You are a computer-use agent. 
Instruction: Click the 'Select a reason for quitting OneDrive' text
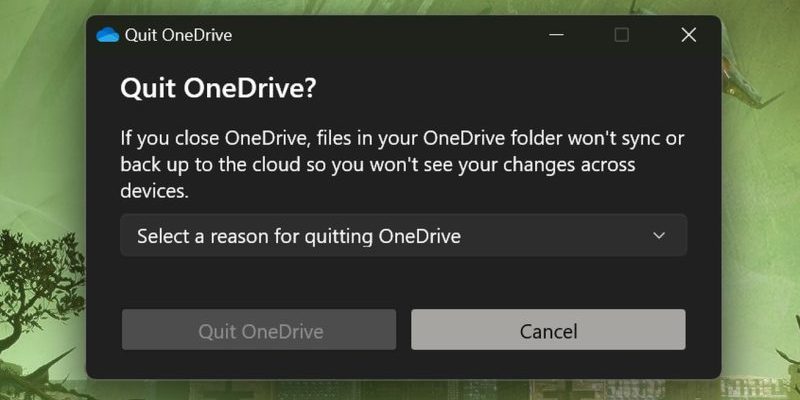[x=299, y=236]
